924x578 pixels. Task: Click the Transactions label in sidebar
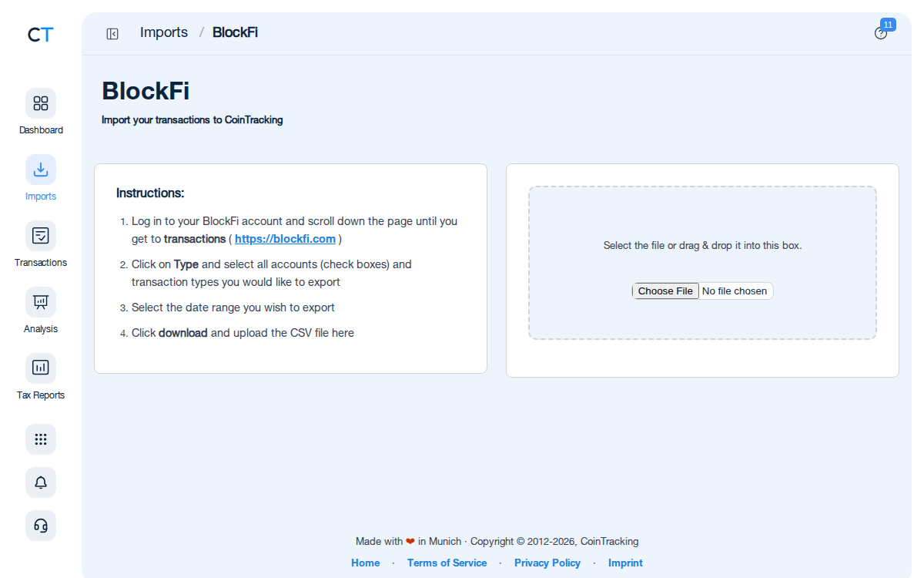[41, 263]
